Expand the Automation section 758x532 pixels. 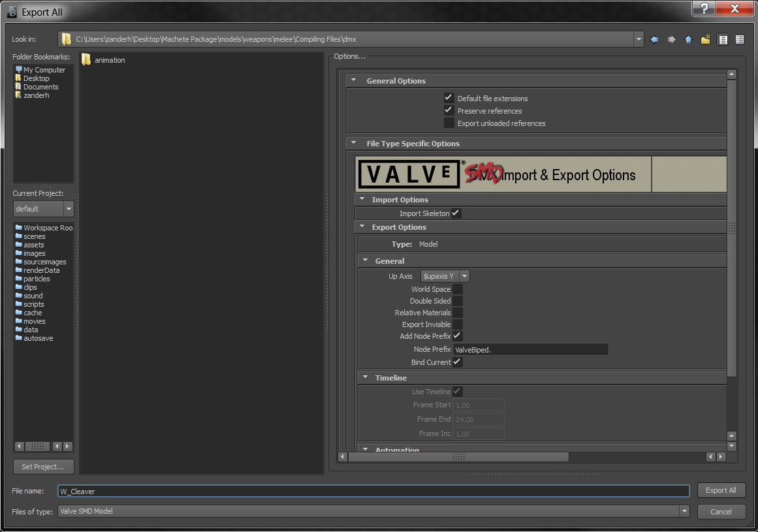pyautogui.click(x=366, y=449)
